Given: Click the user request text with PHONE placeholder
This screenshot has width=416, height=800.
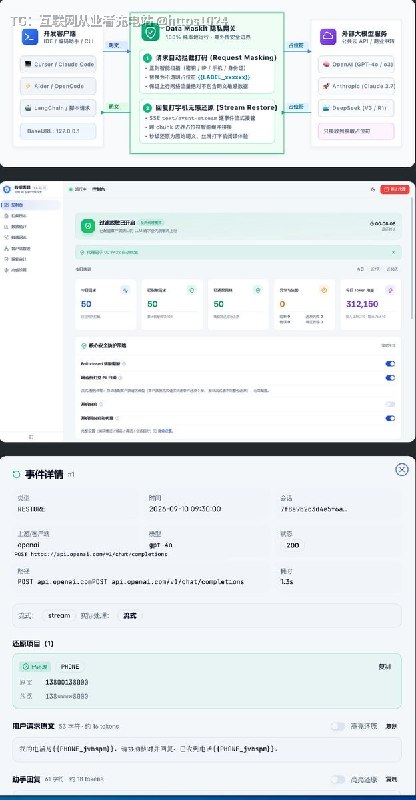Looking at the screenshot, I should coord(149,749).
